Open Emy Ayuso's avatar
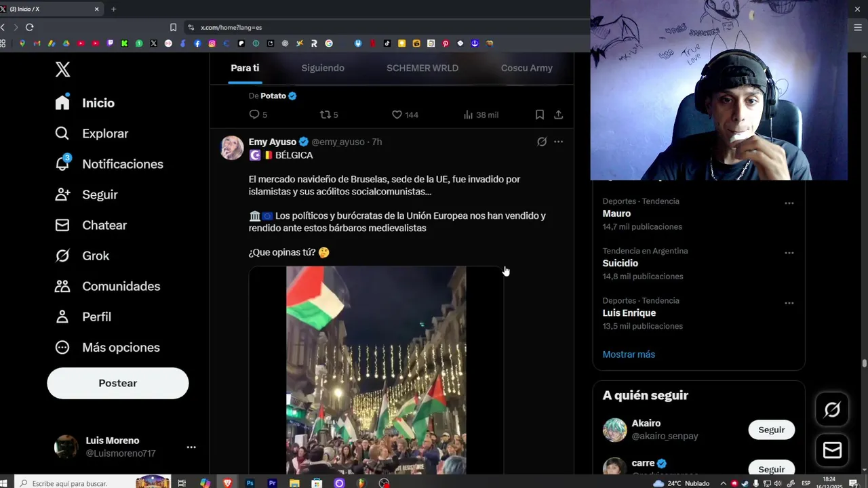The image size is (868, 488). 232,148
